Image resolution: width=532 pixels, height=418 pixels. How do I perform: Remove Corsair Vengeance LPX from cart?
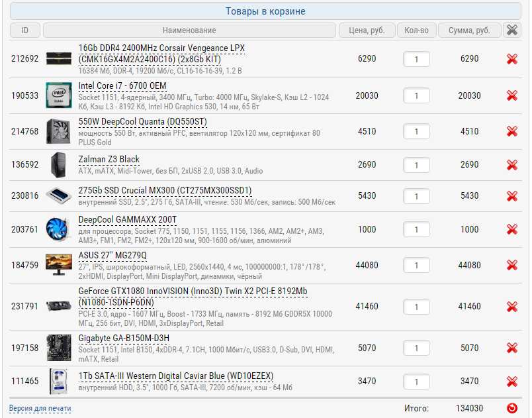click(512, 59)
